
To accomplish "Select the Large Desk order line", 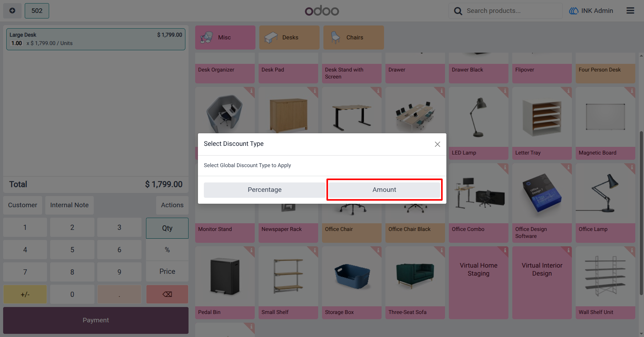I will (x=96, y=39).
